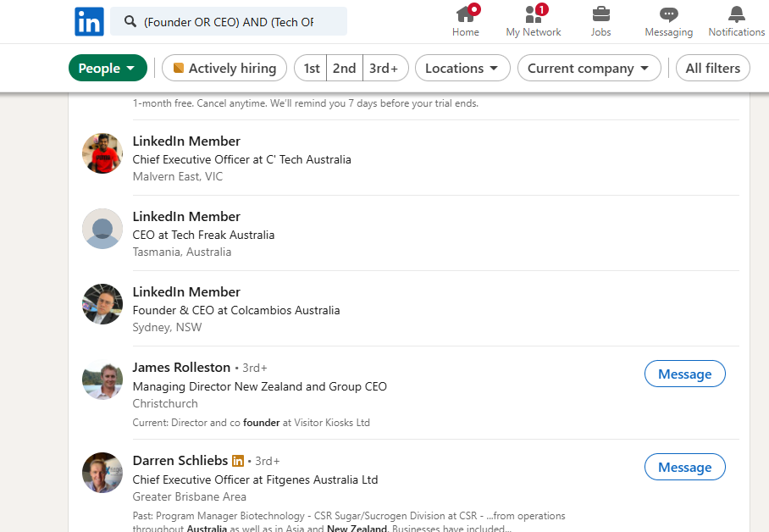Expand the Locations dropdown
The height and width of the screenshot is (532, 769).
[x=462, y=68]
